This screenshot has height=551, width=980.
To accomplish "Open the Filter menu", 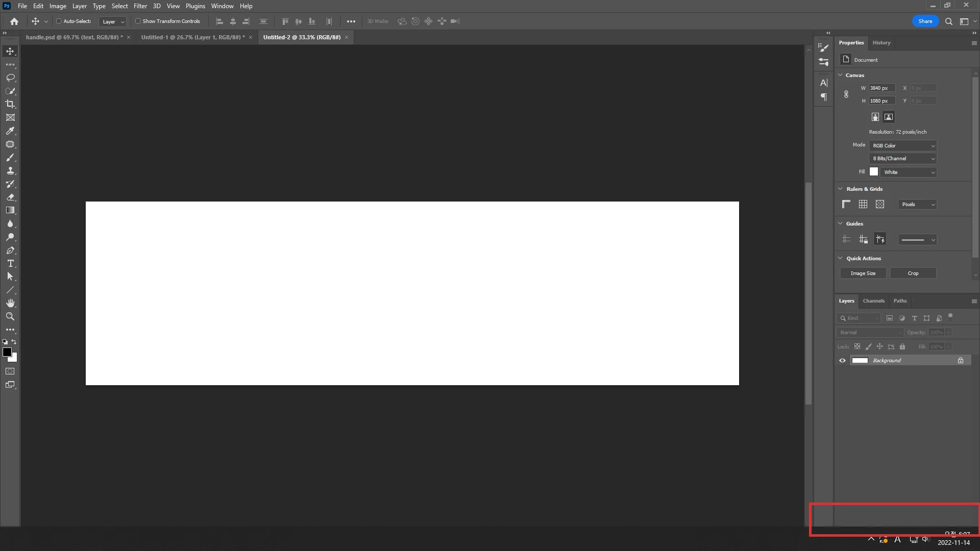I will pos(140,6).
